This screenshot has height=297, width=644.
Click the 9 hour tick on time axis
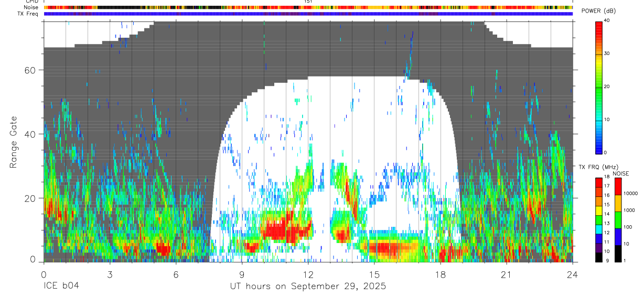(242, 274)
